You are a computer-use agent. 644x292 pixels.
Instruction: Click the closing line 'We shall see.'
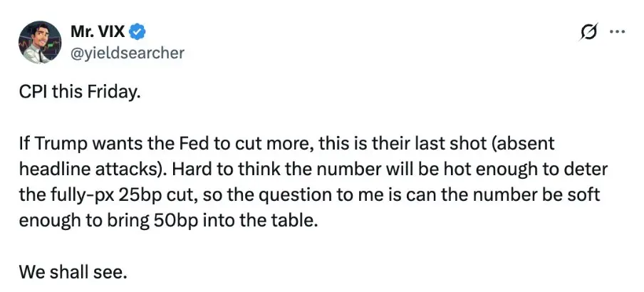tap(72, 271)
